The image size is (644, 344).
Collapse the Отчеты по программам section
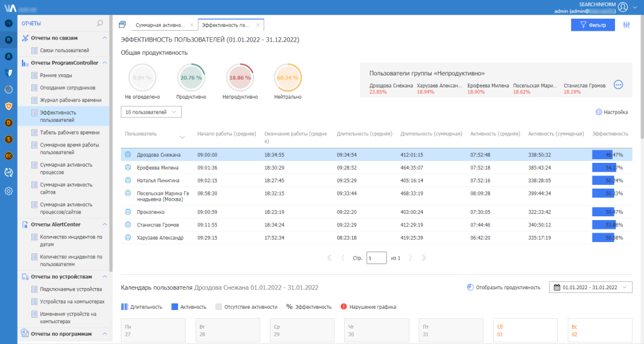point(104,334)
